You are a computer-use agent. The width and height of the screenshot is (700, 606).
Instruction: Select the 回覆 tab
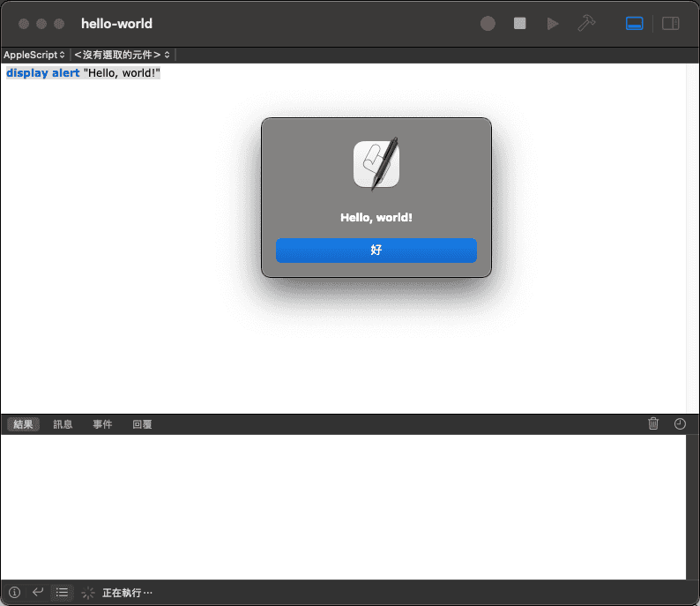click(x=142, y=424)
